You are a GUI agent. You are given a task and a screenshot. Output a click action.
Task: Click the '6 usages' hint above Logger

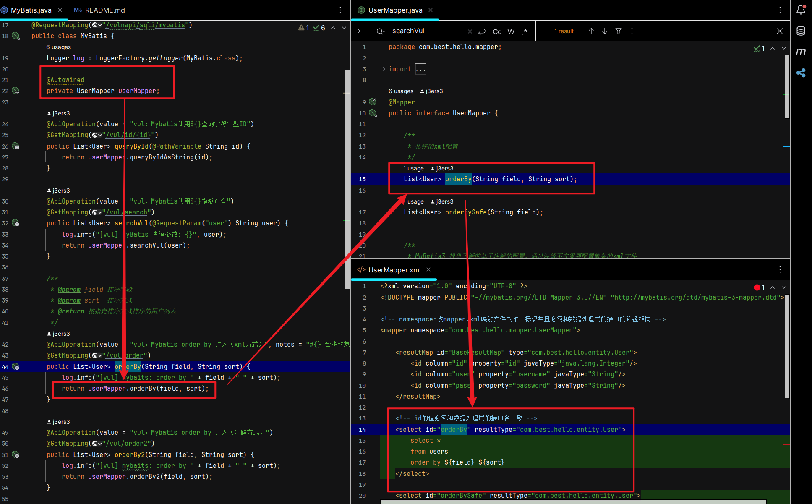[58, 47]
